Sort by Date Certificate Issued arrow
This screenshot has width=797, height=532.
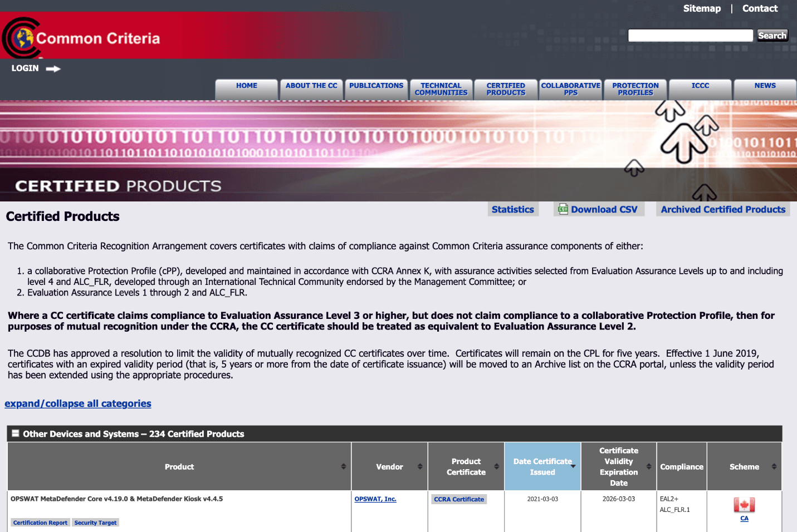573,466
